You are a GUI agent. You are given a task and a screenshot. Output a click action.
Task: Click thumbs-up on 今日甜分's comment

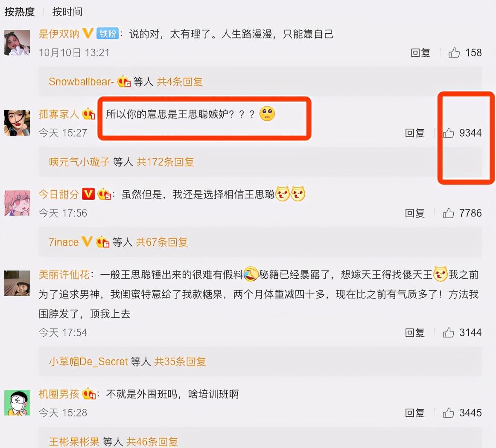tap(448, 213)
